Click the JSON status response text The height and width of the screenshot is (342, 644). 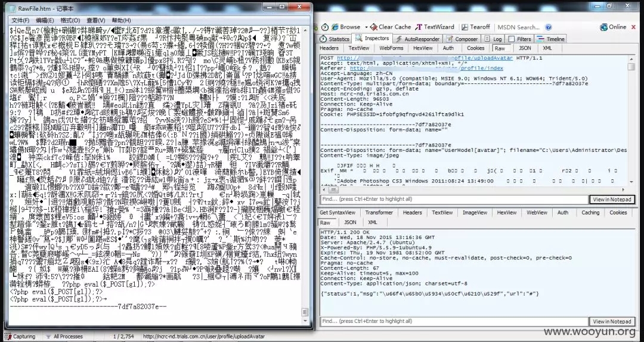429,294
